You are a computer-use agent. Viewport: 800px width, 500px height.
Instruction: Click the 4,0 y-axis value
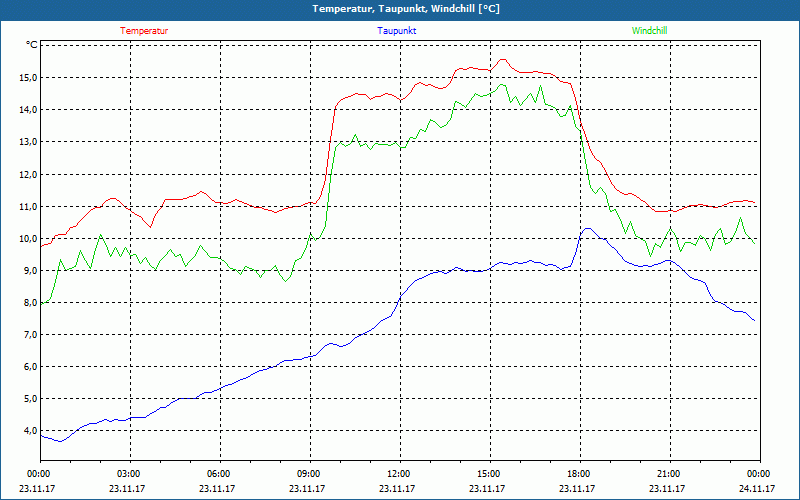click(x=30, y=431)
